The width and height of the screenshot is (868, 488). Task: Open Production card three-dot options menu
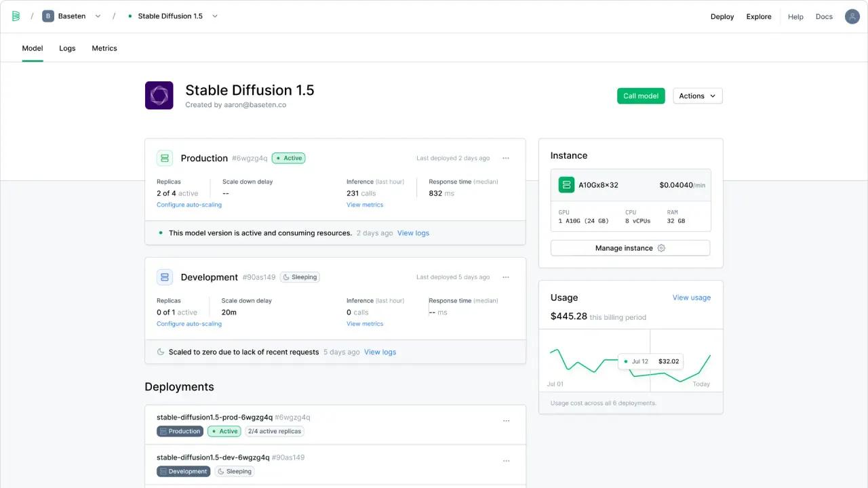pyautogui.click(x=506, y=158)
